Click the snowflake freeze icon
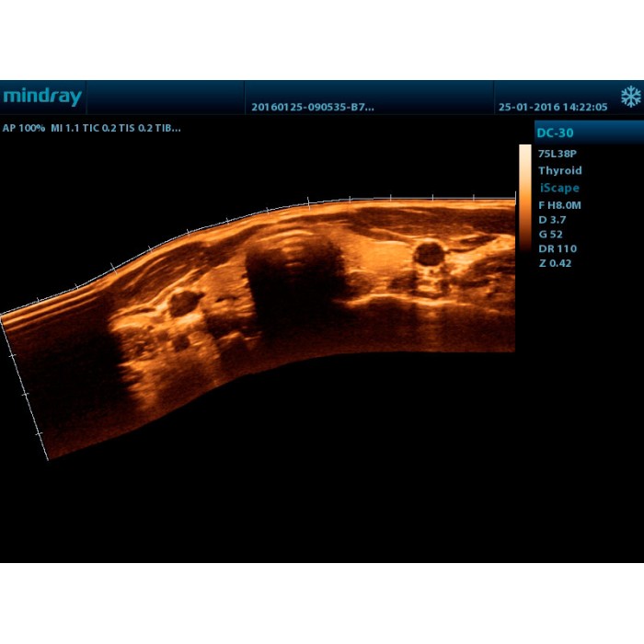 630,97
